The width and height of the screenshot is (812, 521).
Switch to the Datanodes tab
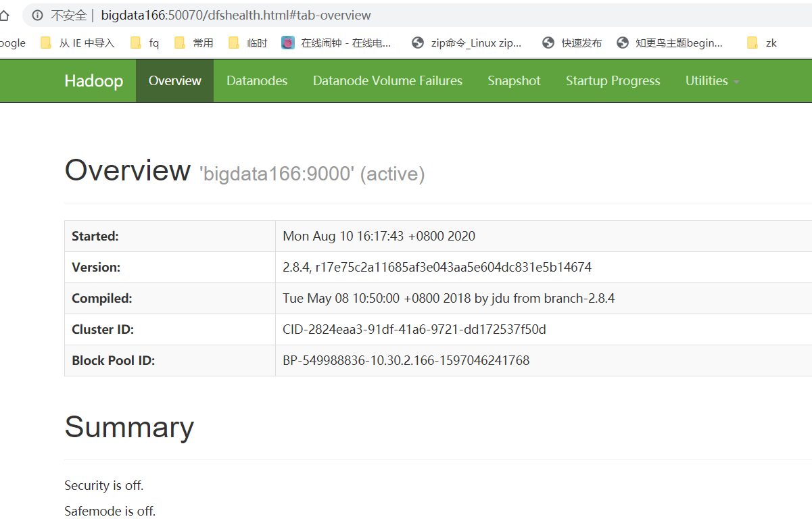tap(257, 81)
